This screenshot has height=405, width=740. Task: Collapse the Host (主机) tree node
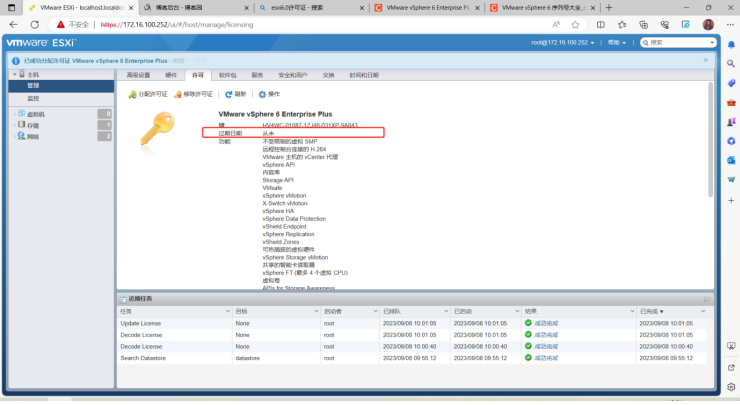click(13, 75)
